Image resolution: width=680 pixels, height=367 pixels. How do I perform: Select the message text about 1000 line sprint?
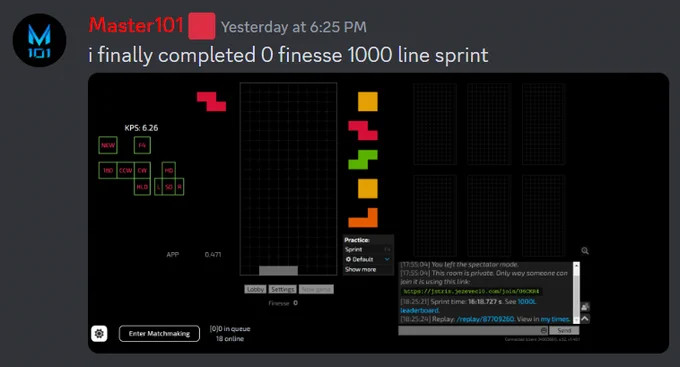[x=288, y=55]
